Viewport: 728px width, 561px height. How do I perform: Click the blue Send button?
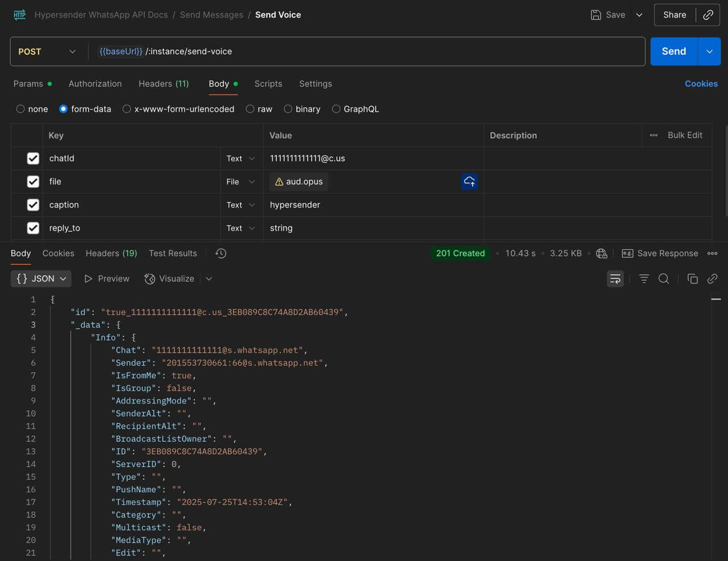coord(674,51)
